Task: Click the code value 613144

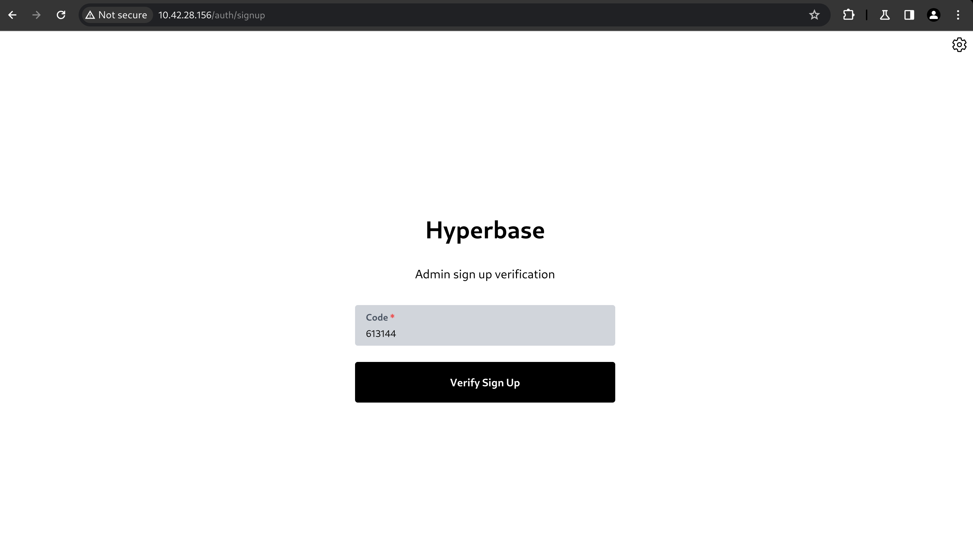Action: [381, 333]
